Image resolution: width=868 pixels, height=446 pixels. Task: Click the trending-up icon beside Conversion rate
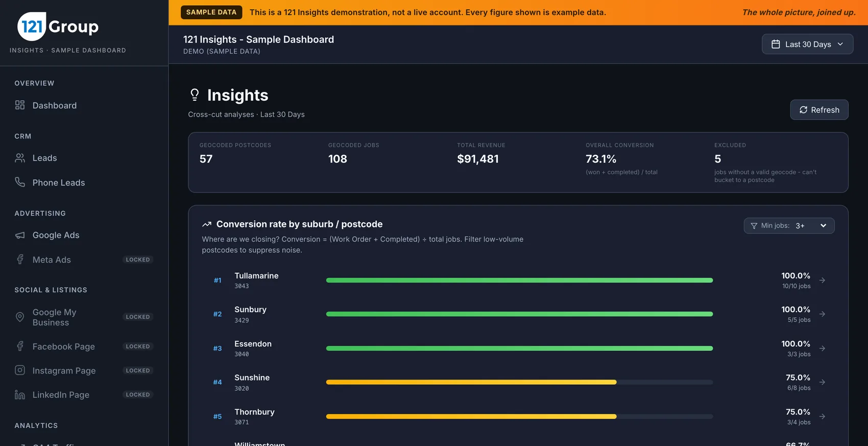pyautogui.click(x=207, y=224)
